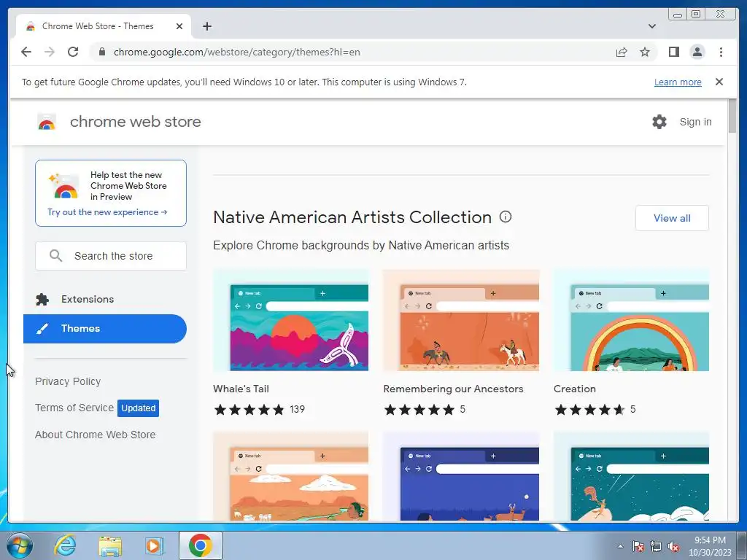
Task: Open About Chrome Web Store link
Action: 96,435
